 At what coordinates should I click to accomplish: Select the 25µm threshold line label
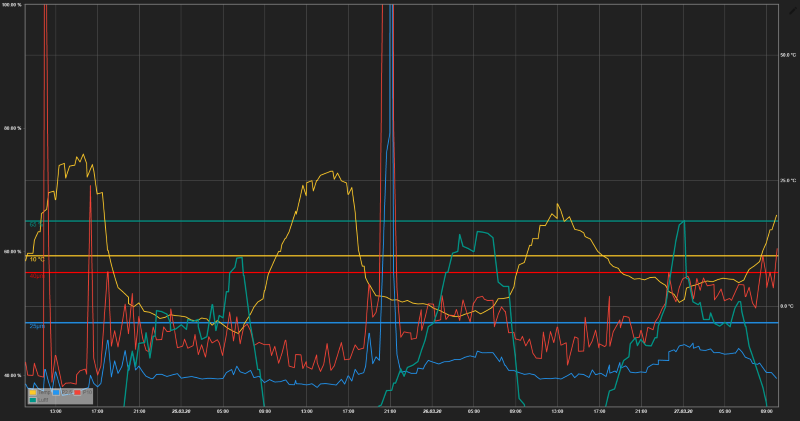pyautogui.click(x=37, y=326)
